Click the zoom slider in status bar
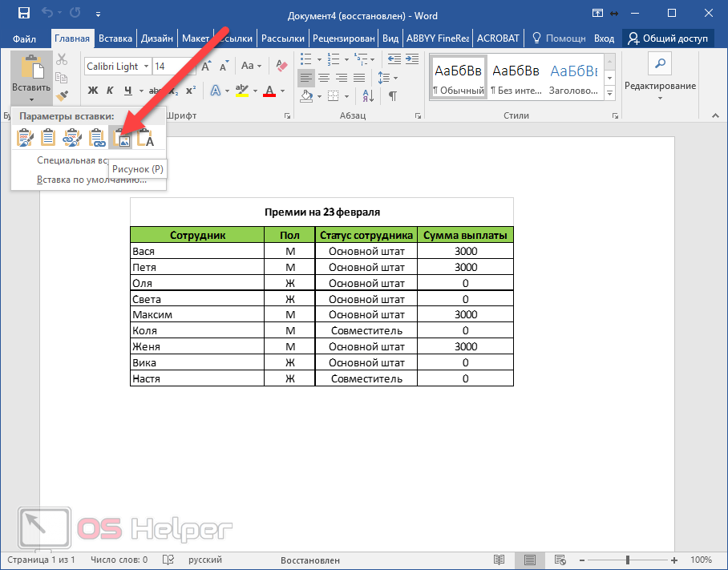Screen dimensions: 728x570 click(628, 560)
